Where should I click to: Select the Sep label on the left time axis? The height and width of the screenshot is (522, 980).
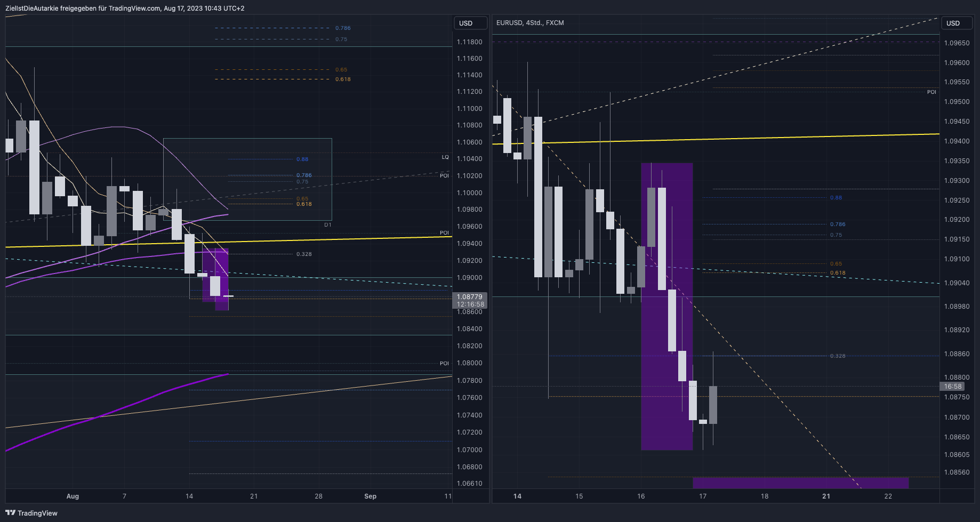click(x=370, y=496)
